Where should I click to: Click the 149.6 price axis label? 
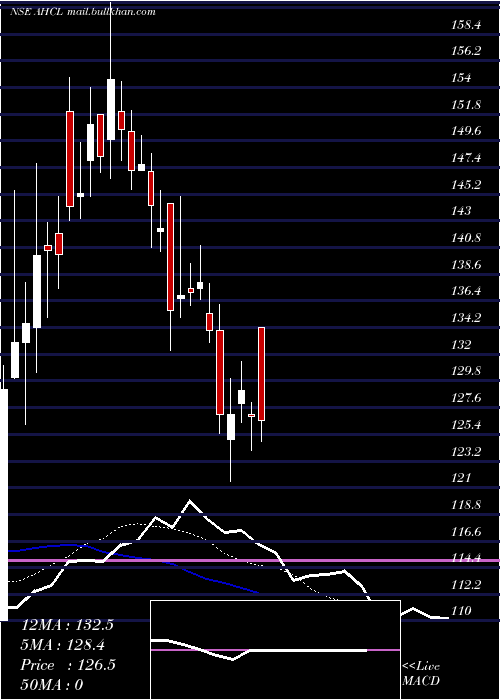tap(467, 131)
